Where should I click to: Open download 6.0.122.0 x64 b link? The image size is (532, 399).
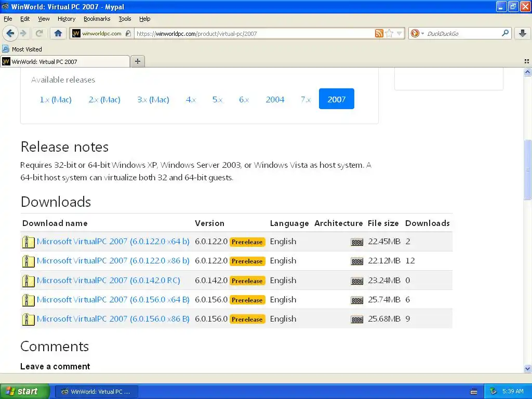click(113, 242)
